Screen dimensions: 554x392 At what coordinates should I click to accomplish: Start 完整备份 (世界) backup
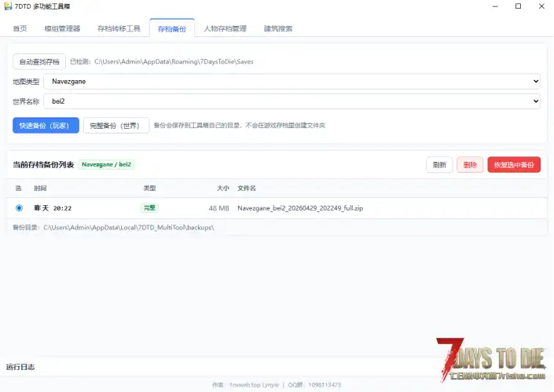(x=116, y=126)
